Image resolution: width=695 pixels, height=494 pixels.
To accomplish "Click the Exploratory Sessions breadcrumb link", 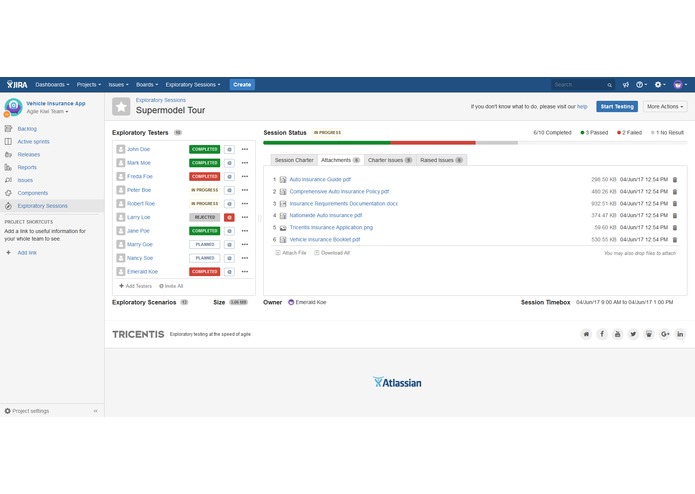I will [161, 100].
